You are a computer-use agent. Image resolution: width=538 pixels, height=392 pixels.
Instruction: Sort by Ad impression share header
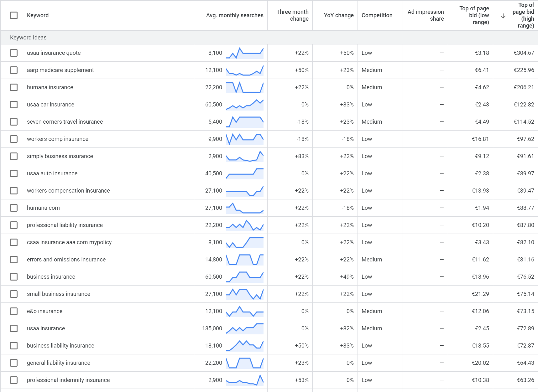click(426, 15)
